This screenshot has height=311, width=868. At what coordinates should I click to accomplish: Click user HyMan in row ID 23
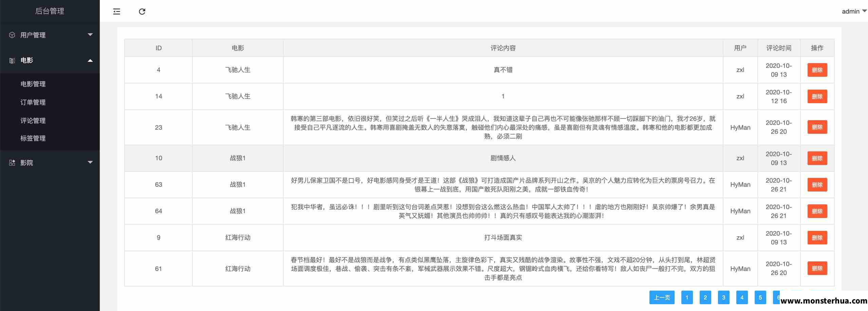coord(740,128)
